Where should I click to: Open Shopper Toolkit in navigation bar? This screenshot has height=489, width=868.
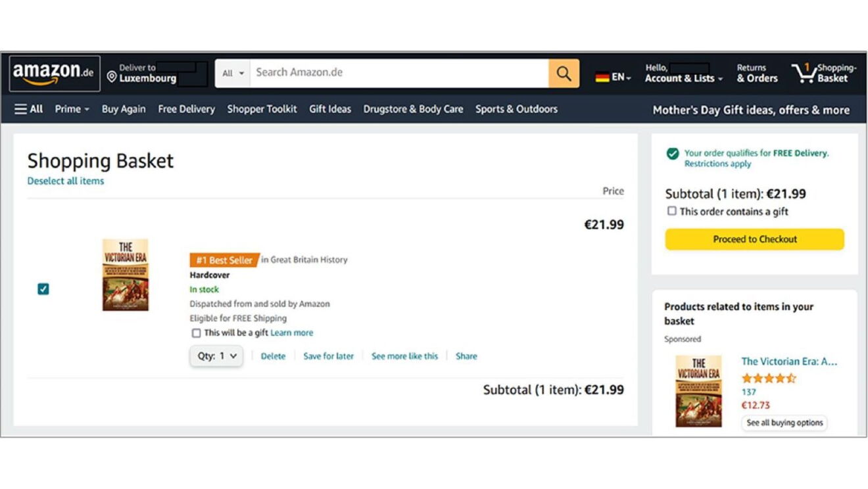pyautogui.click(x=262, y=109)
